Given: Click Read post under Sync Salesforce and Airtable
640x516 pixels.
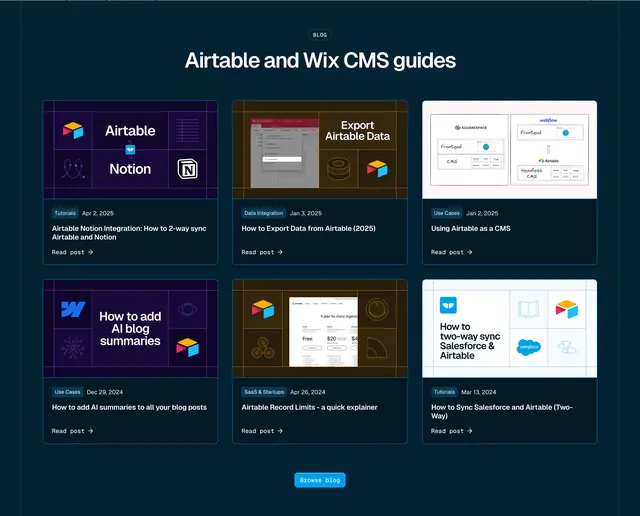Looking at the screenshot, I should pos(451,431).
